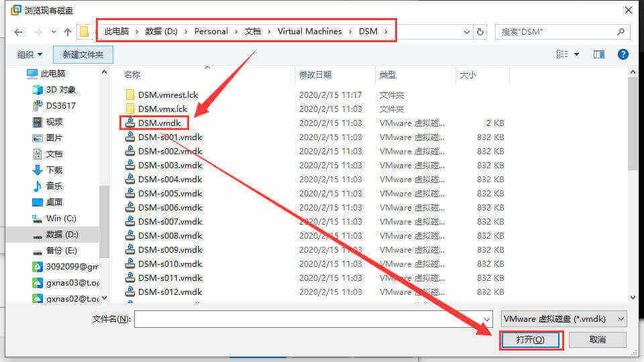Screen dimensions: 644x362
Task: Sort by the 修改日期 column header
Action: 315,75
